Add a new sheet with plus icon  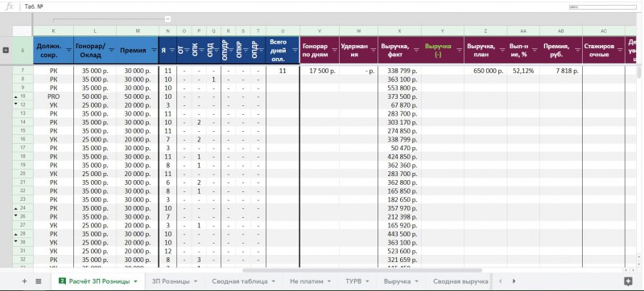coord(24,281)
